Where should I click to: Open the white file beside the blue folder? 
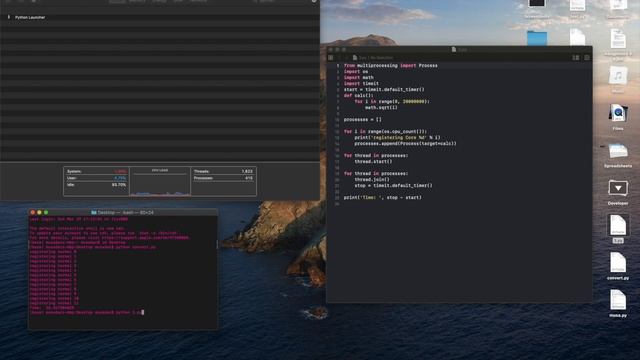pyautogui.click(x=577, y=38)
